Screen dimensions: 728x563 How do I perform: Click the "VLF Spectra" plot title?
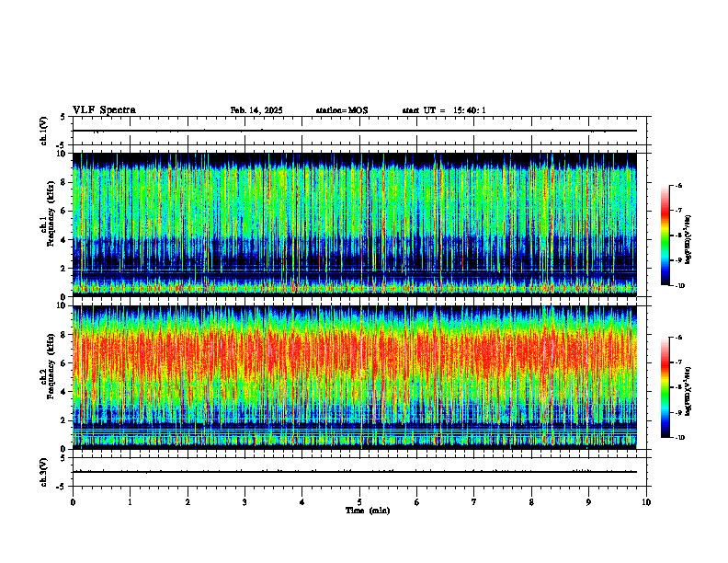(104, 110)
